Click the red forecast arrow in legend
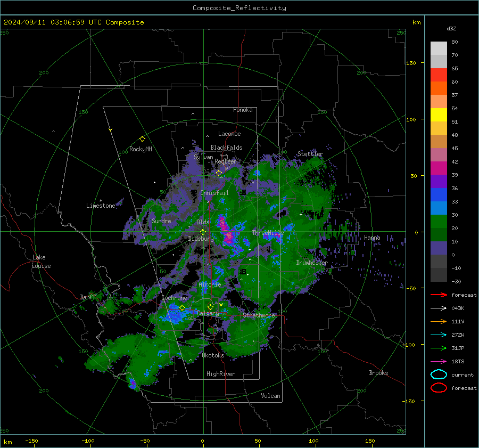 point(439,295)
